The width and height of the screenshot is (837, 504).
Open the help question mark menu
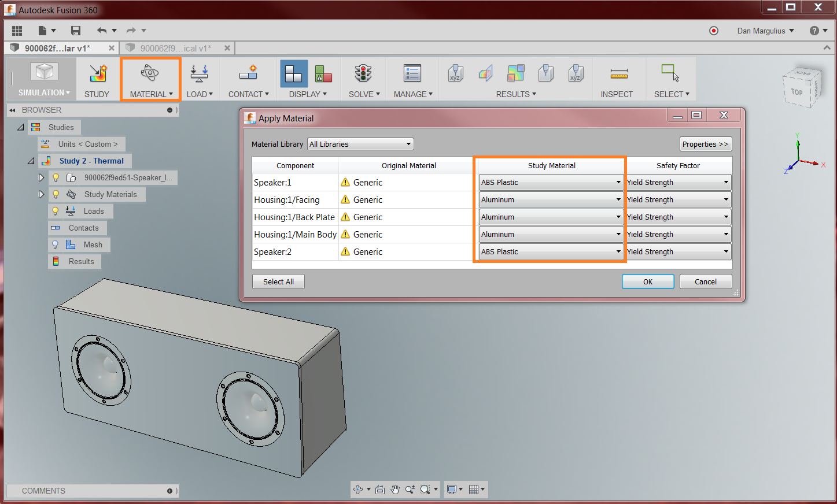814,31
